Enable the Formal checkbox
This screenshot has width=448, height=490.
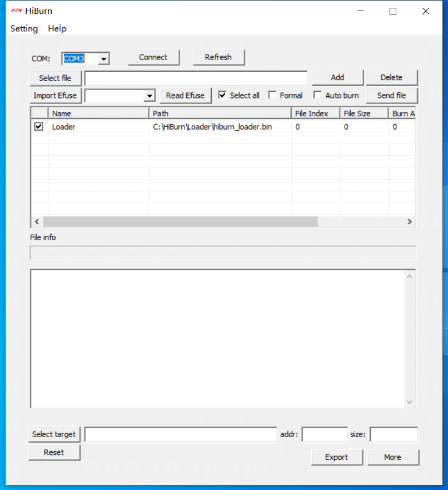272,95
